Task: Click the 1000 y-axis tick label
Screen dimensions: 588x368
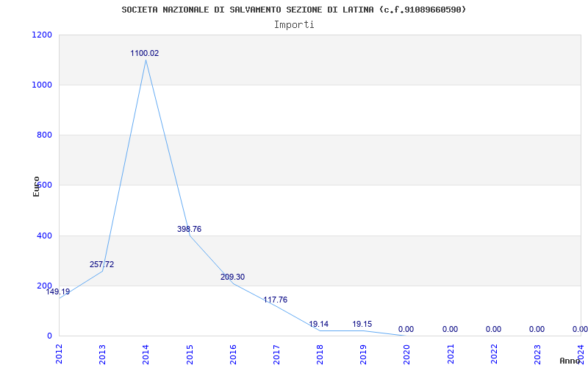Action: click(x=42, y=85)
